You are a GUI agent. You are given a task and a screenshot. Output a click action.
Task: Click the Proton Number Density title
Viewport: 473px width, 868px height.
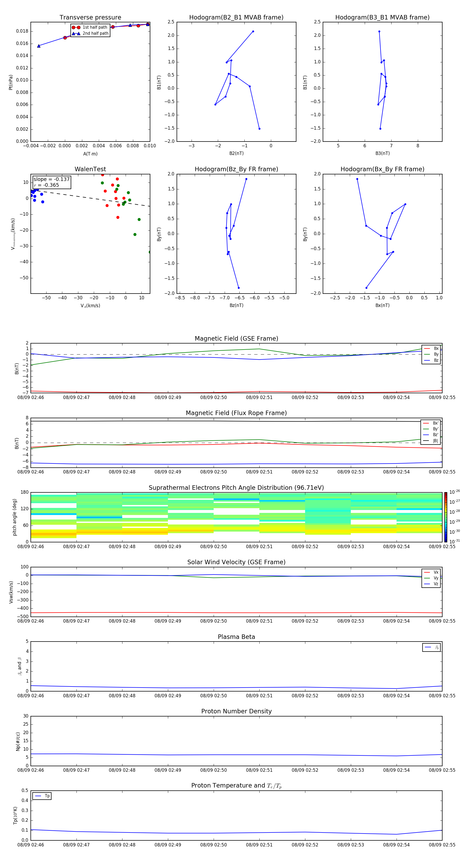coord(236,711)
